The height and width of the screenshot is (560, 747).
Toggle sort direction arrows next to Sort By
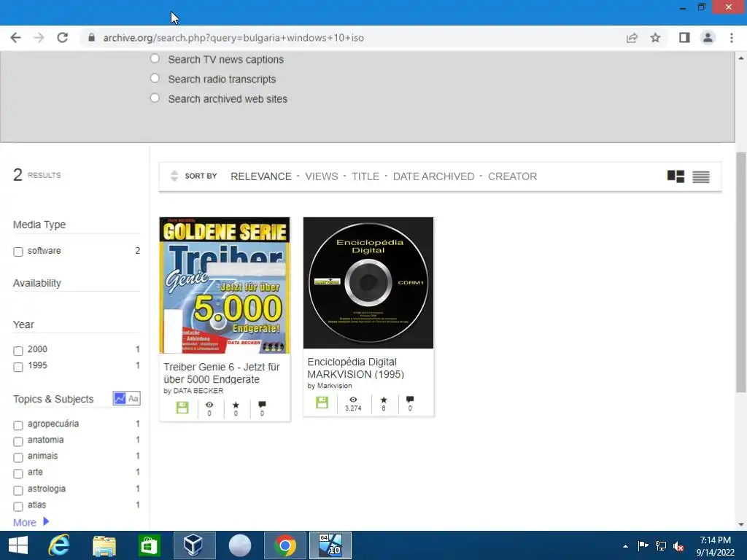click(x=174, y=176)
